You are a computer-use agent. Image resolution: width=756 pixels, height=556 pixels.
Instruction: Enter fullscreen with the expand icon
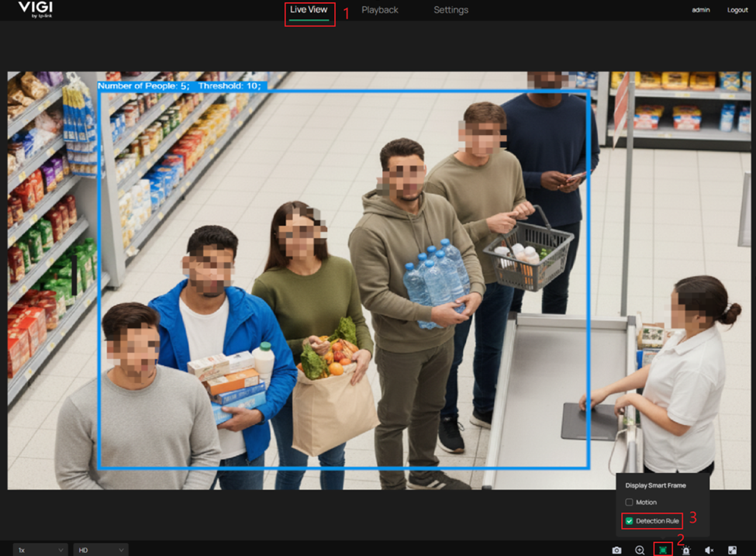732,550
